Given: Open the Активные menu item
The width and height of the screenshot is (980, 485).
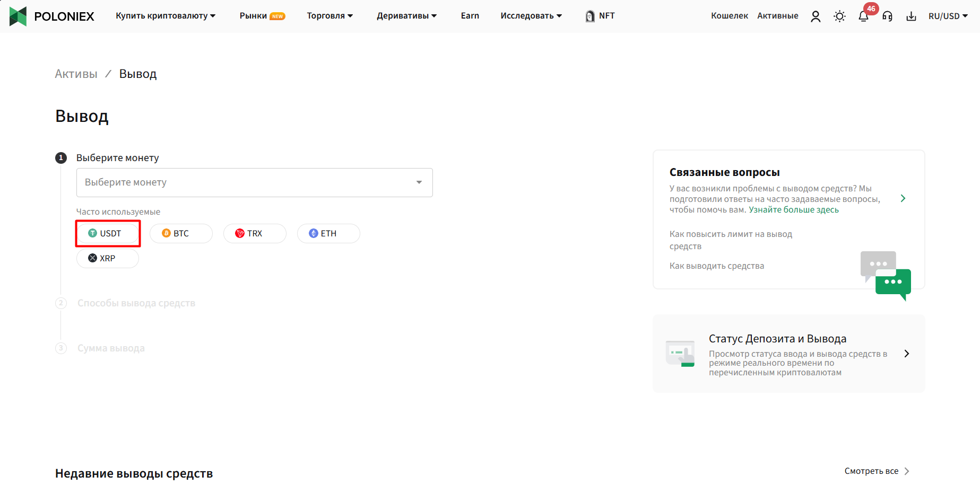Looking at the screenshot, I should (778, 16).
